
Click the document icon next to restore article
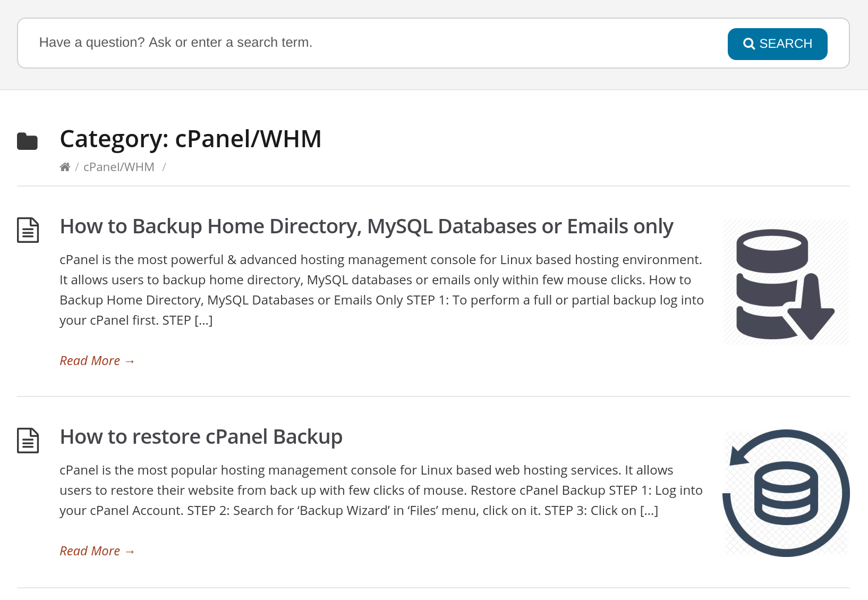click(28, 441)
